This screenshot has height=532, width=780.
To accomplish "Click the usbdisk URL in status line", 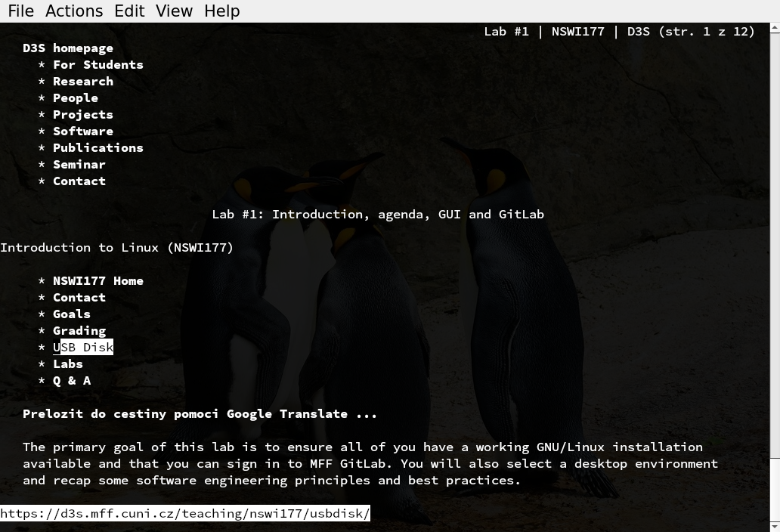I will tap(185, 513).
